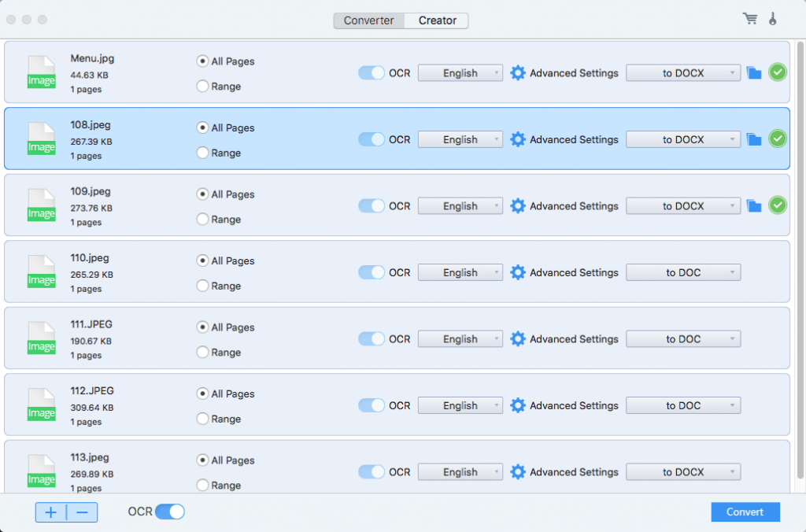Click the shopping cart icon

point(750,19)
